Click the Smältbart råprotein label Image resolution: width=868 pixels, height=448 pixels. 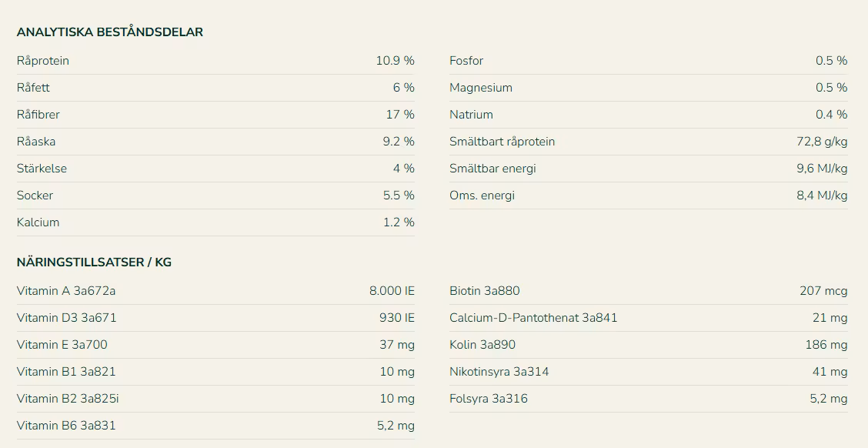[x=502, y=142]
